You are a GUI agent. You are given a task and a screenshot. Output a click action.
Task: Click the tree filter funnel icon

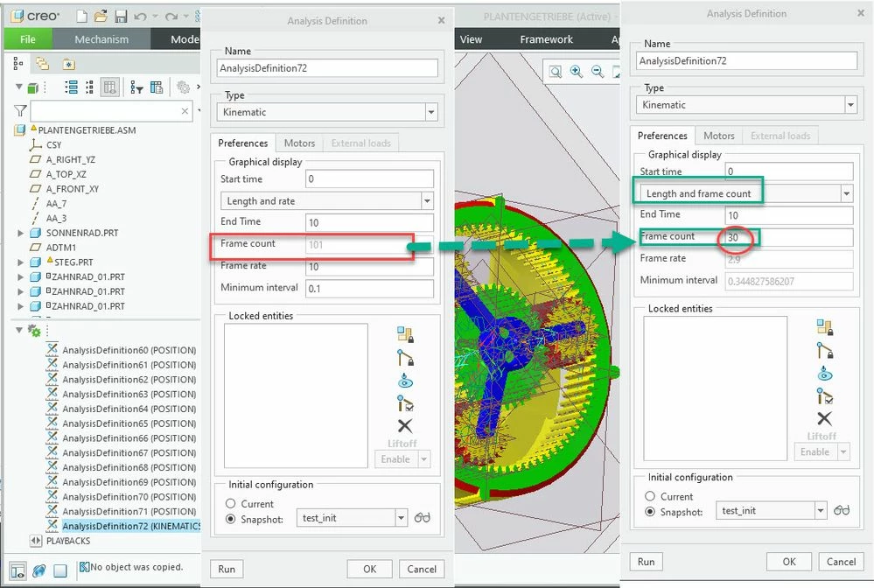point(20,111)
